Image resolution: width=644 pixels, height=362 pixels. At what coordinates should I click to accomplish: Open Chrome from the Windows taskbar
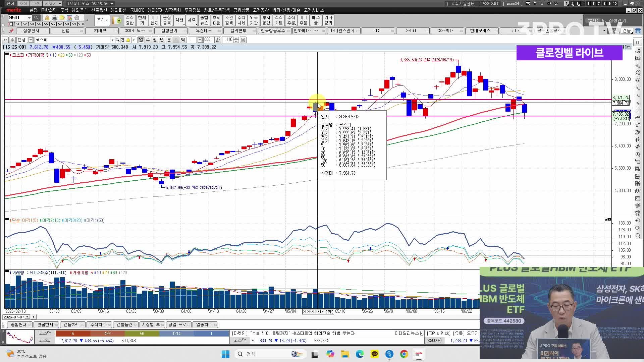tap(404, 354)
